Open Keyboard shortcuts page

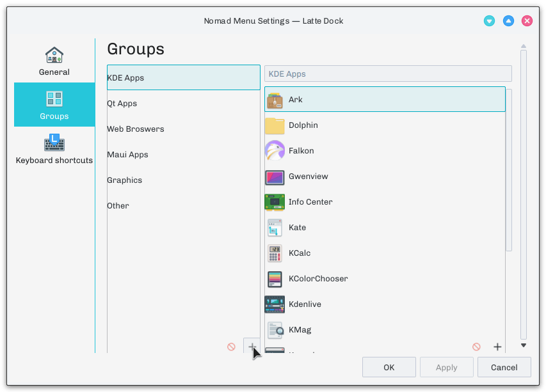(x=54, y=149)
